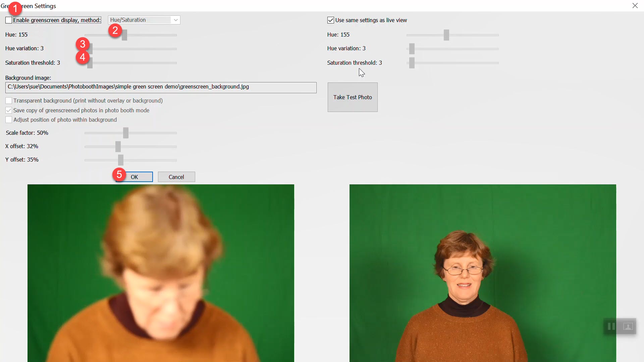Toggle Transparent background checkbox
This screenshot has height=362, width=644.
pos(9,101)
